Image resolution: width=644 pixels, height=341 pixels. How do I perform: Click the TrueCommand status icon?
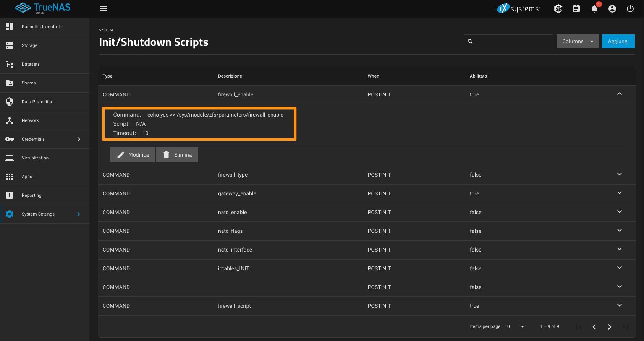click(x=558, y=9)
